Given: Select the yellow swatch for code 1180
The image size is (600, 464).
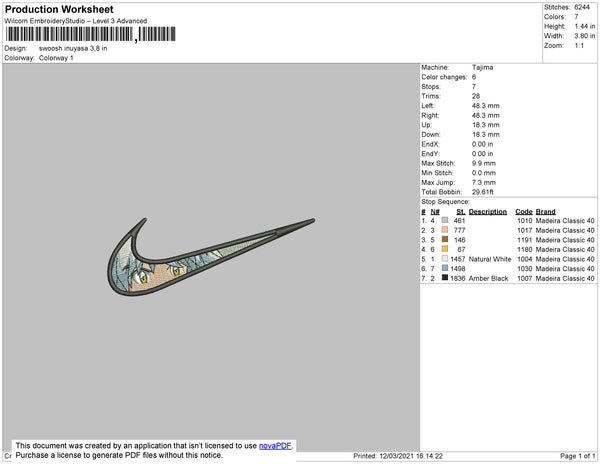Looking at the screenshot, I should pos(445,249).
